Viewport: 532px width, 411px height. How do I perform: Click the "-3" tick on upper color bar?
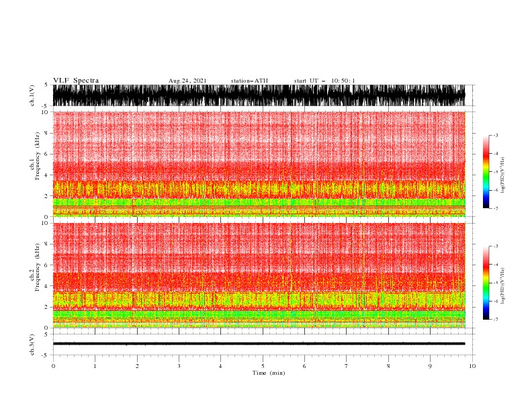496,135
